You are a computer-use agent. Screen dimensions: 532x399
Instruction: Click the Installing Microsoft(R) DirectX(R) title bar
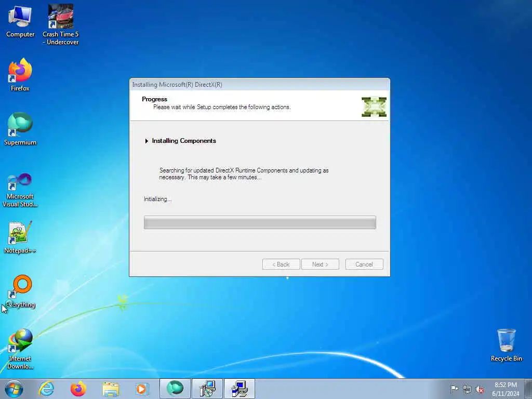click(260, 85)
